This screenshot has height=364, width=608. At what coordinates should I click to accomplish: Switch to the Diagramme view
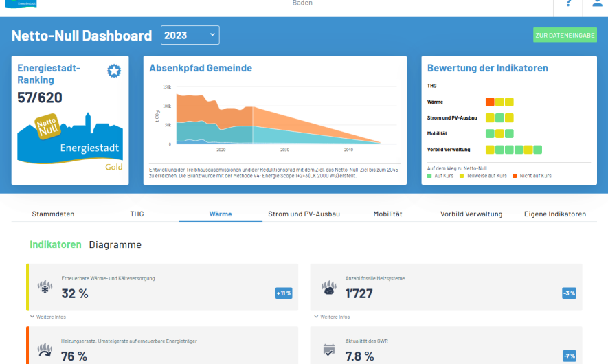115,244
